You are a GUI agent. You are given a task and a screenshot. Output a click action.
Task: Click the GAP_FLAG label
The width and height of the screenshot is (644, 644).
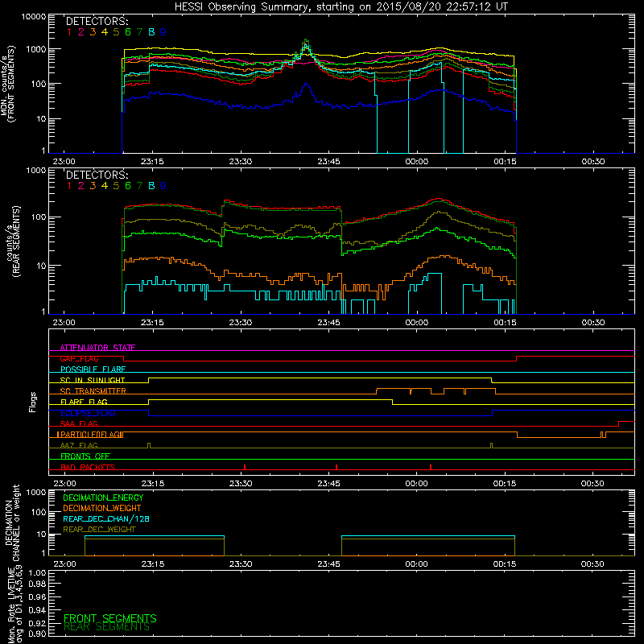[79, 358]
